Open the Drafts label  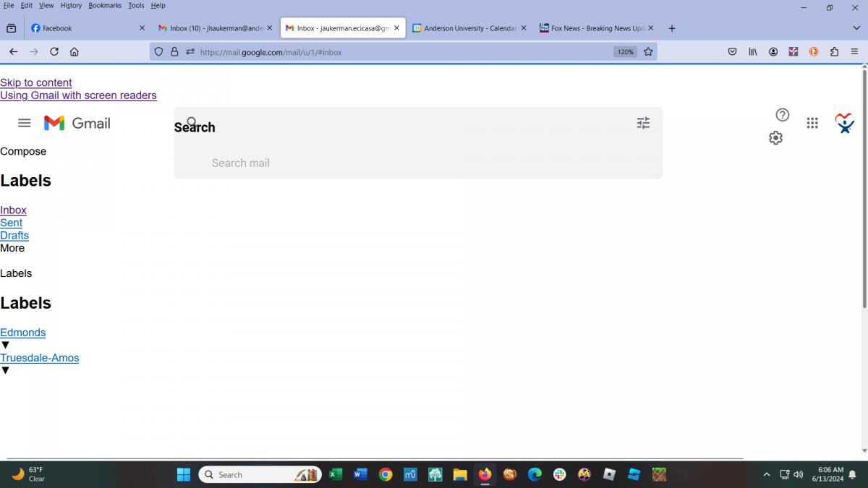coord(14,236)
